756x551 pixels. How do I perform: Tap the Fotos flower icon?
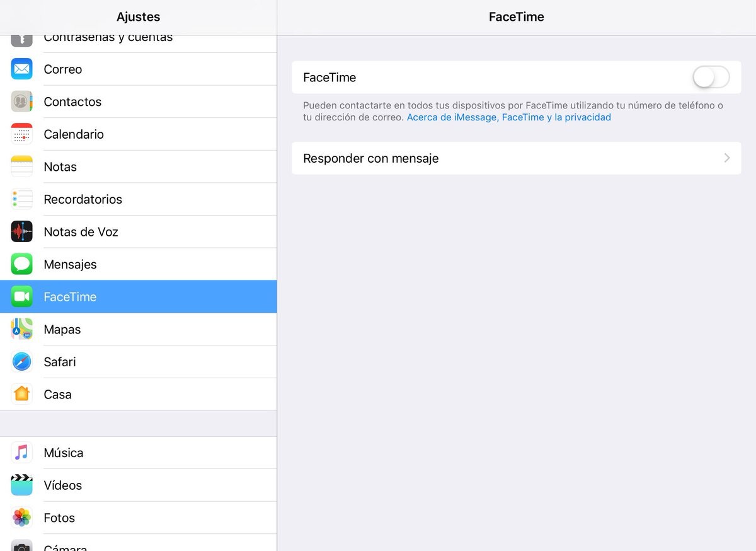(x=21, y=518)
